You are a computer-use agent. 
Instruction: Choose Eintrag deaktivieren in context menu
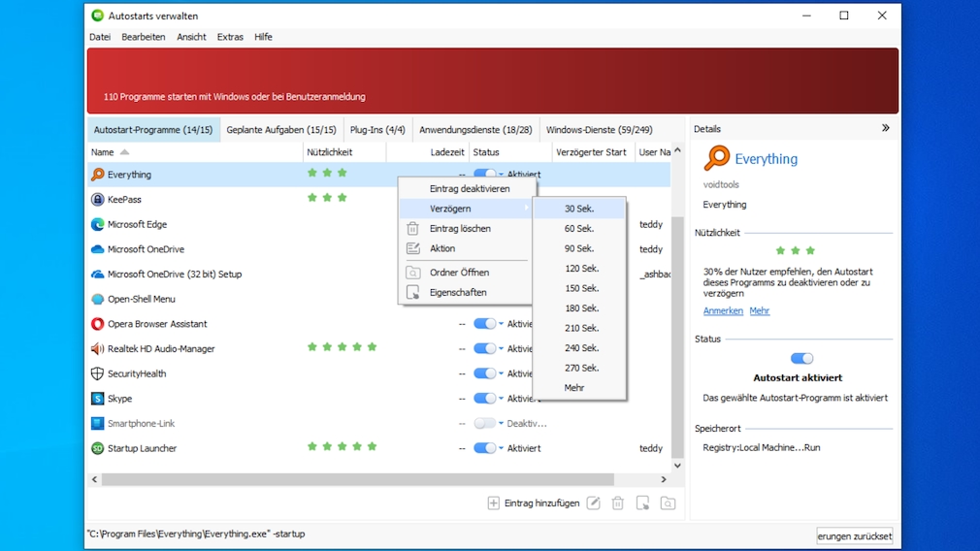467,188
